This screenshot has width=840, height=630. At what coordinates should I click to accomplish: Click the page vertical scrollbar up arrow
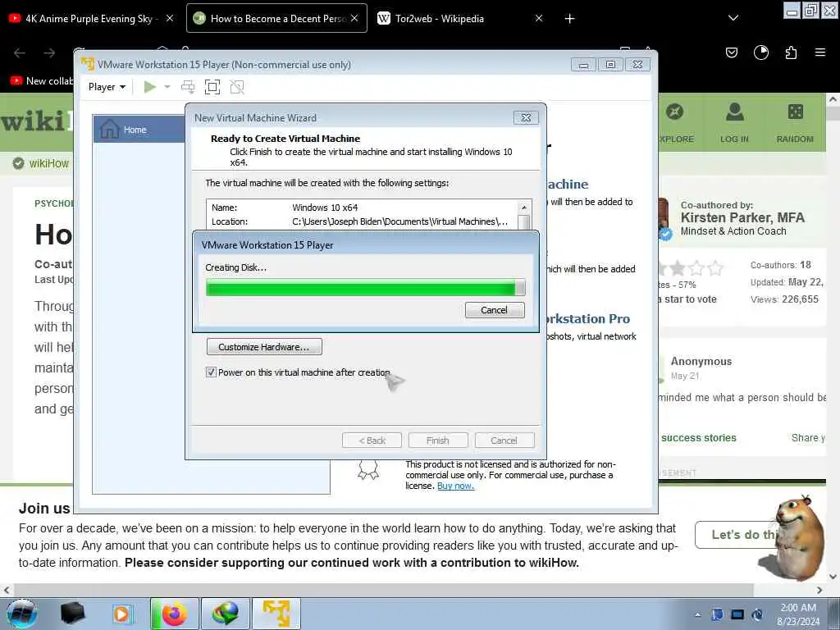(x=833, y=99)
